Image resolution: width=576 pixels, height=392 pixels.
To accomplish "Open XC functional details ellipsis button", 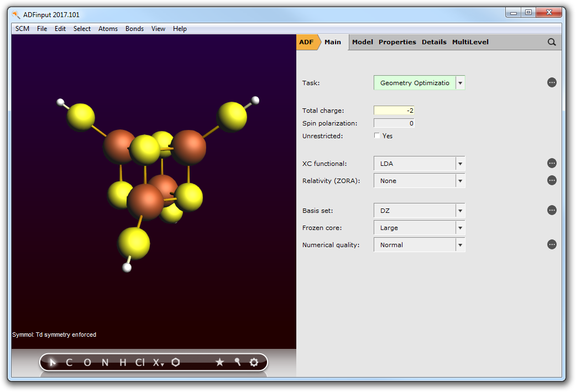I will (x=551, y=163).
